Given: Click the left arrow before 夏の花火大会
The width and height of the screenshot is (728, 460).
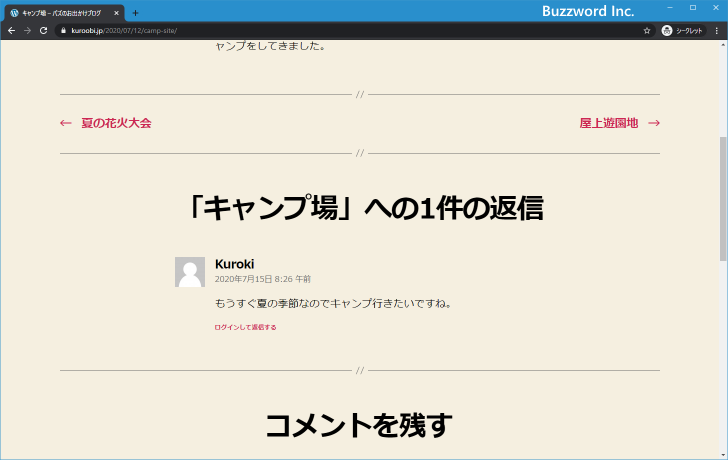Looking at the screenshot, I should coord(66,123).
